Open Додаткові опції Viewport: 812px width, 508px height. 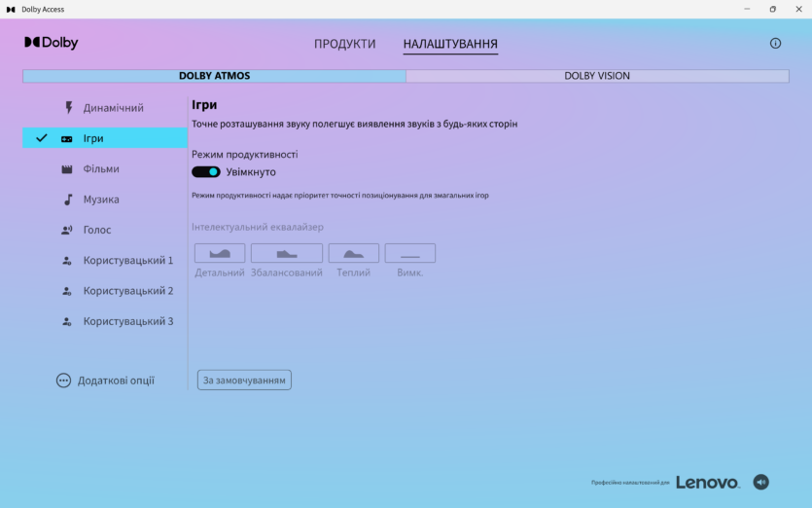click(105, 381)
